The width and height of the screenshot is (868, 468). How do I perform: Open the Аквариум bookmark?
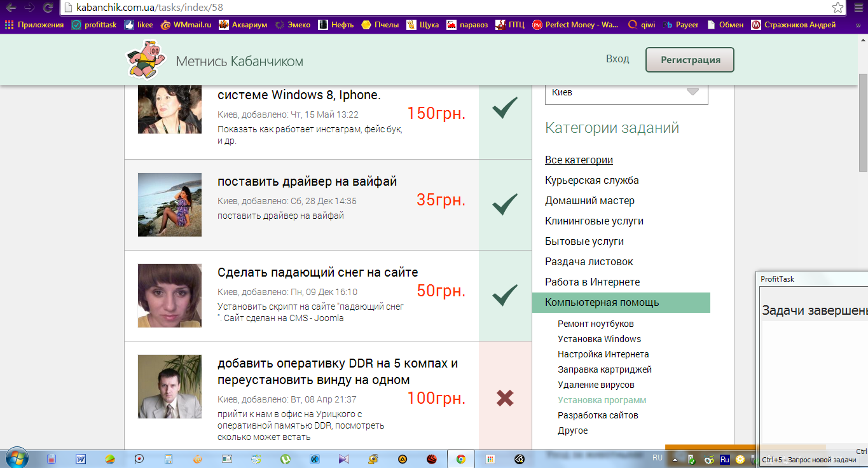point(243,25)
